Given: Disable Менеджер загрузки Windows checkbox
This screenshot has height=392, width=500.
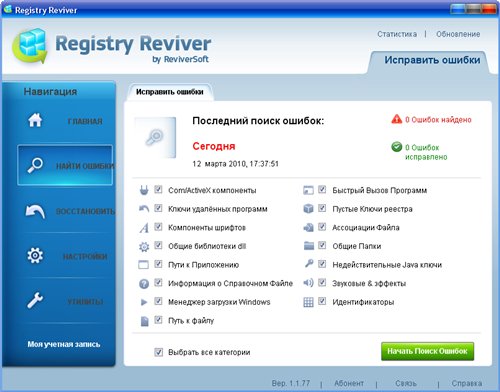Looking at the screenshot, I should click(158, 301).
